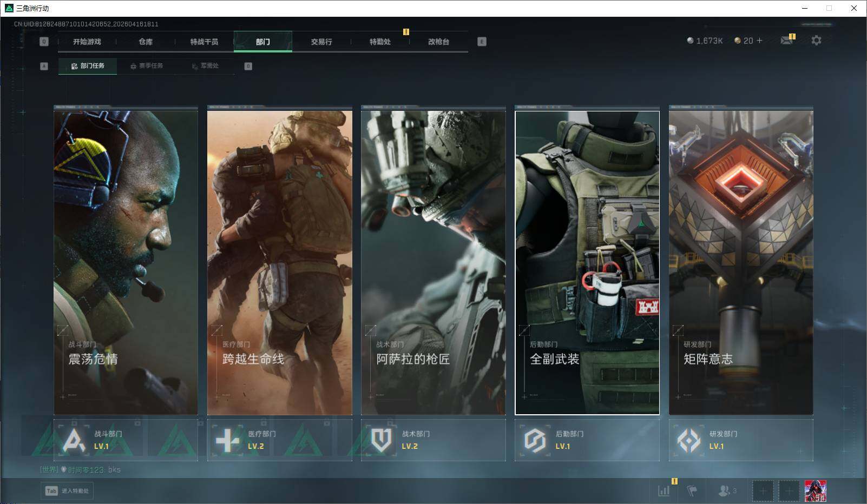The height and width of the screenshot is (504, 867).
Task: Select the 部门 tab
Action: coord(263,42)
